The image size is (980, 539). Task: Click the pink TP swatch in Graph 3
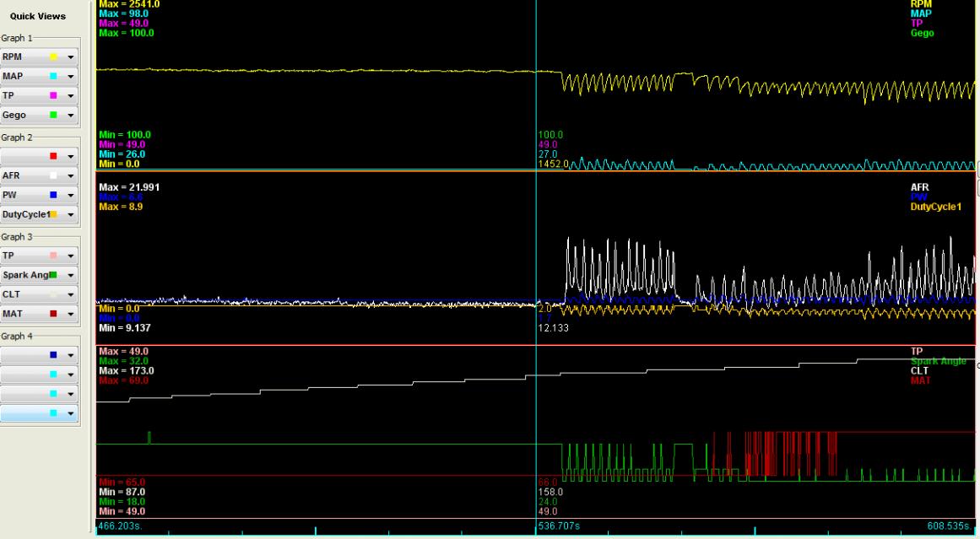point(55,256)
